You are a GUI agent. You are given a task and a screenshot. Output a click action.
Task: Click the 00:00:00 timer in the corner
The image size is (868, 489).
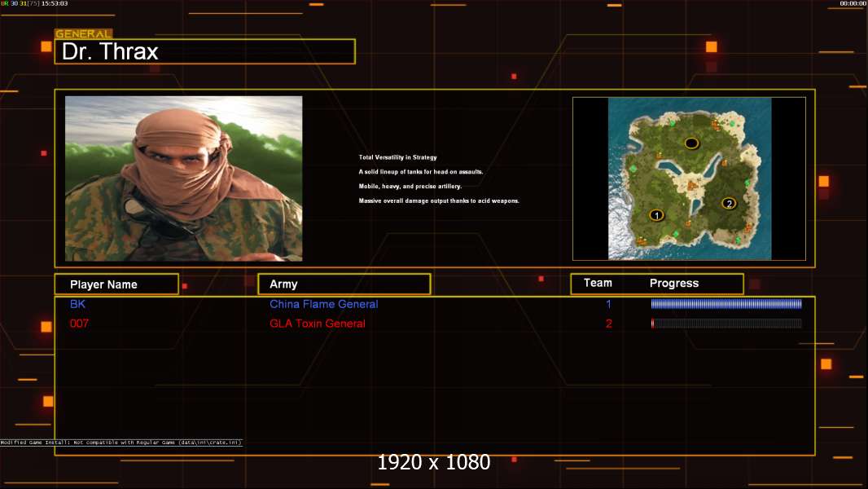(x=853, y=3)
